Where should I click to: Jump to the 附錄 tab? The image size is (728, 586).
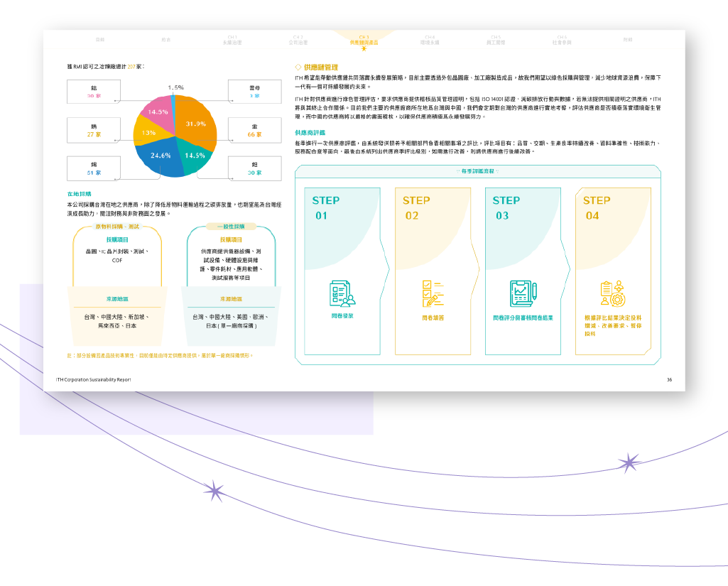(x=627, y=40)
